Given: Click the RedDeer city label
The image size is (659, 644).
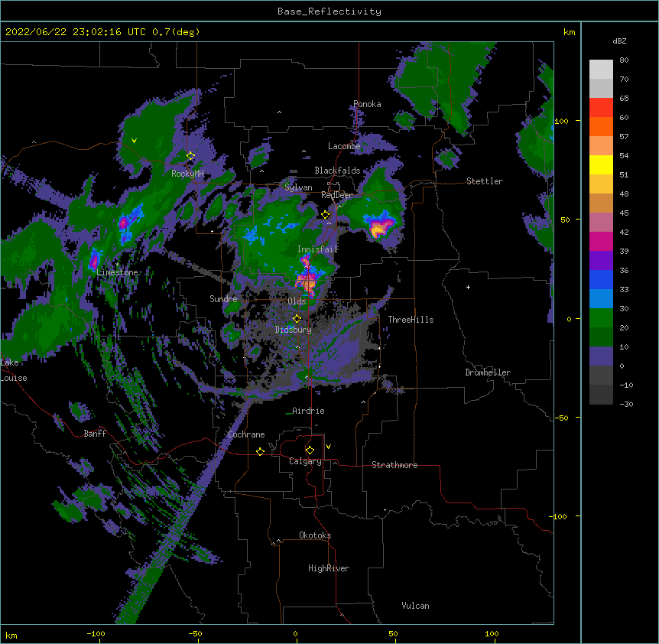Looking at the screenshot, I should (337, 195).
